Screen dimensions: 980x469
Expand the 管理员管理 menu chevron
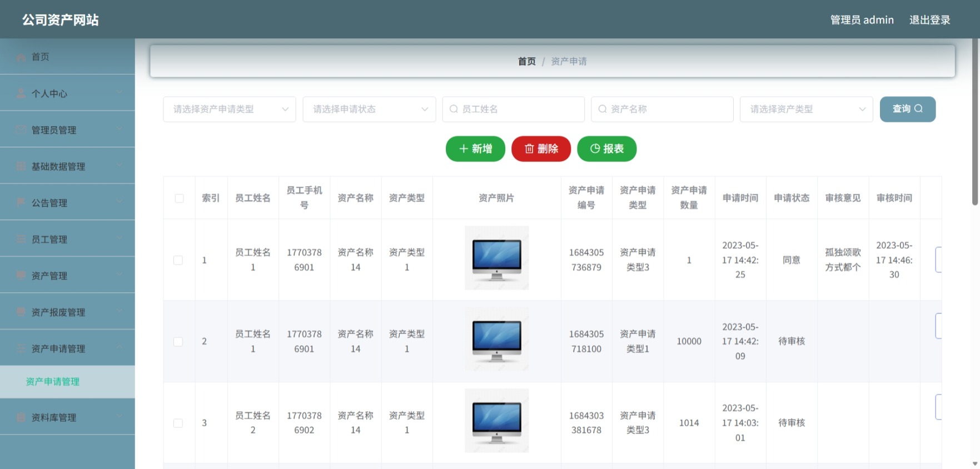click(x=120, y=129)
